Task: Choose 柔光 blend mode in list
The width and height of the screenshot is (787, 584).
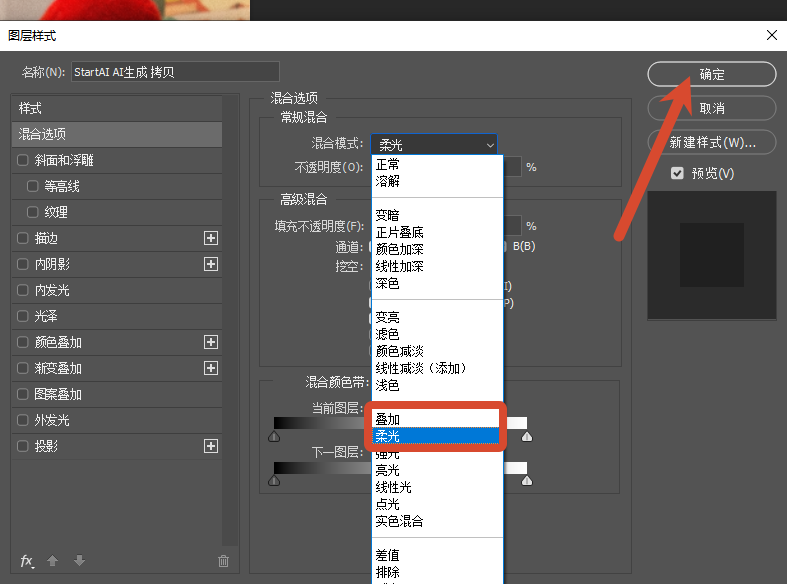Action: 436,436
